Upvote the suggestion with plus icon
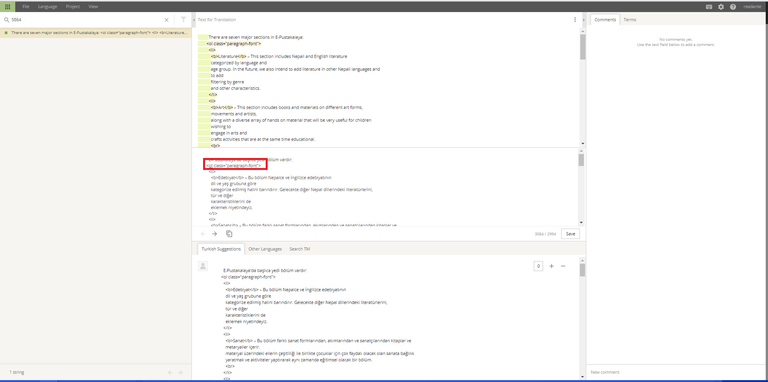 pos(551,266)
